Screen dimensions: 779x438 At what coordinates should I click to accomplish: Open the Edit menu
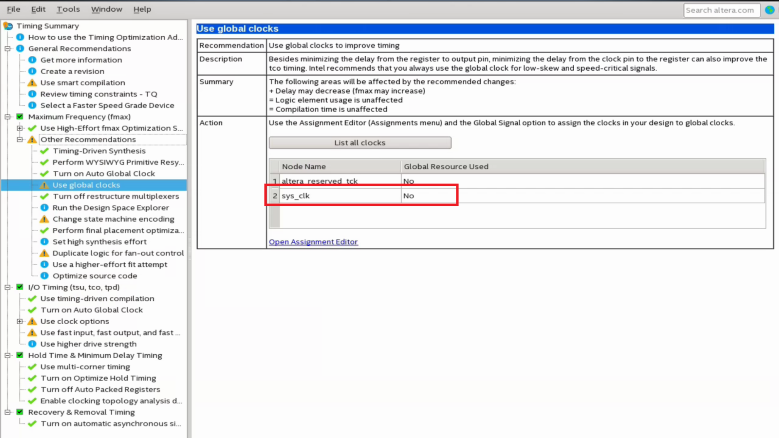tap(38, 9)
